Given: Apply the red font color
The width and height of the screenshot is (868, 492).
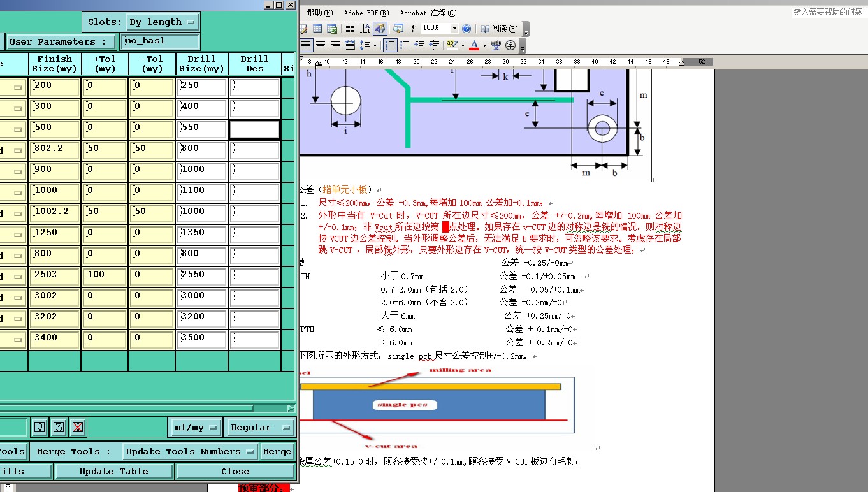Looking at the screenshot, I should pyautogui.click(x=474, y=45).
